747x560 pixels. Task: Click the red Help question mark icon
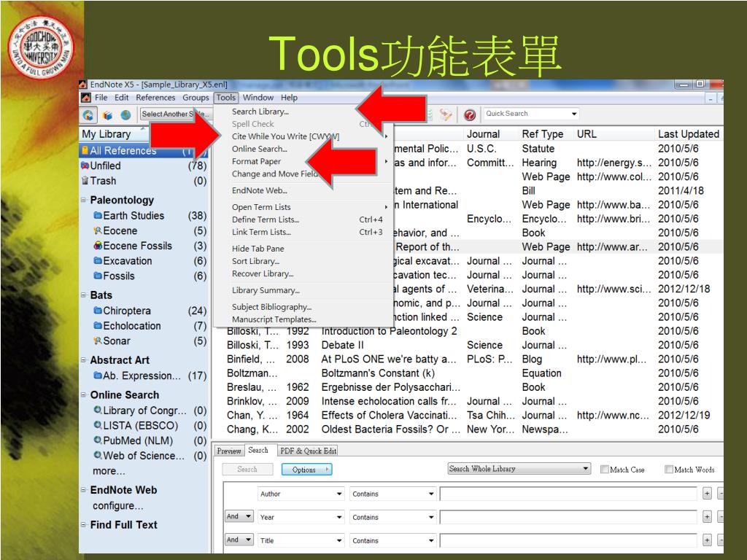469,114
